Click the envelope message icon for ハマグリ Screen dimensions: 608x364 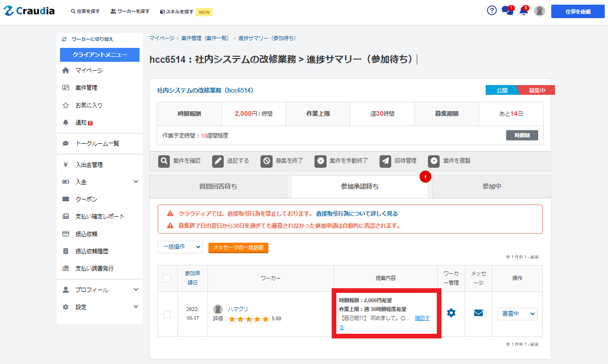click(x=478, y=313)
